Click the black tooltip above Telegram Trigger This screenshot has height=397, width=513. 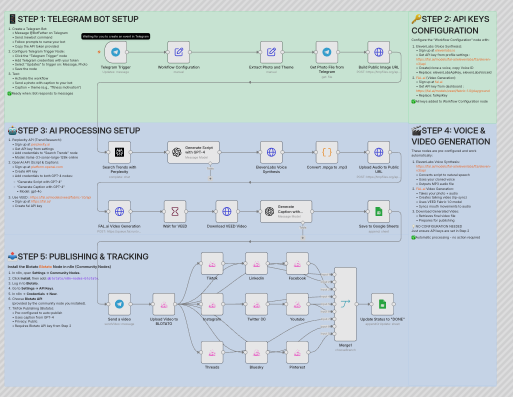click(x=116, y=36)
